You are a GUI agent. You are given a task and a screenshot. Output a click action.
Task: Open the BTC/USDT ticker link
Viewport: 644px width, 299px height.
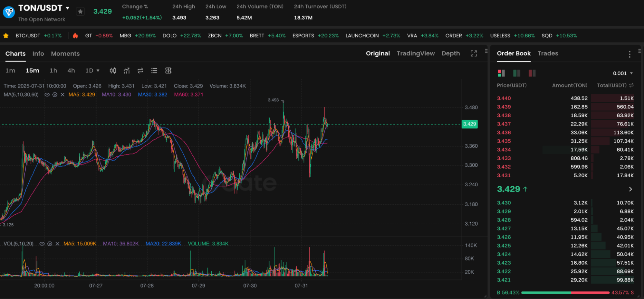(x=39, y=36)
